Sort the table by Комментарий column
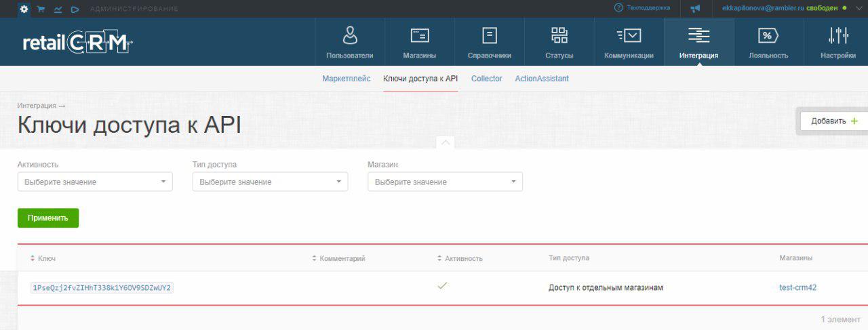Viewport: 868px width, 330px height. (x=338, y=258)
